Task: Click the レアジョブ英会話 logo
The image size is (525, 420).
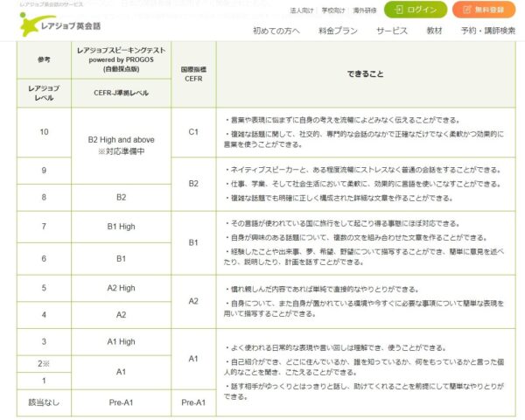Action: (60, 25)
